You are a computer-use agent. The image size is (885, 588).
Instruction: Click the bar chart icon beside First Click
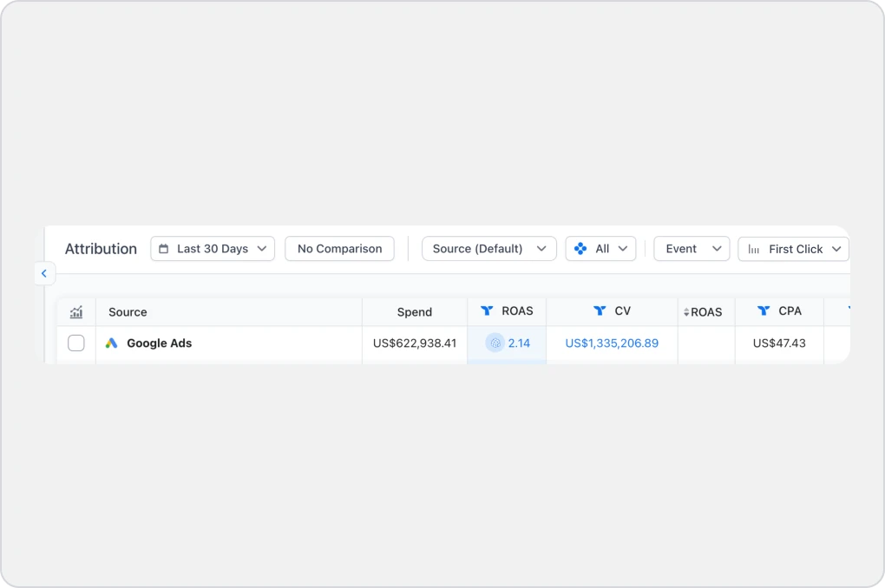click(753, 250)
